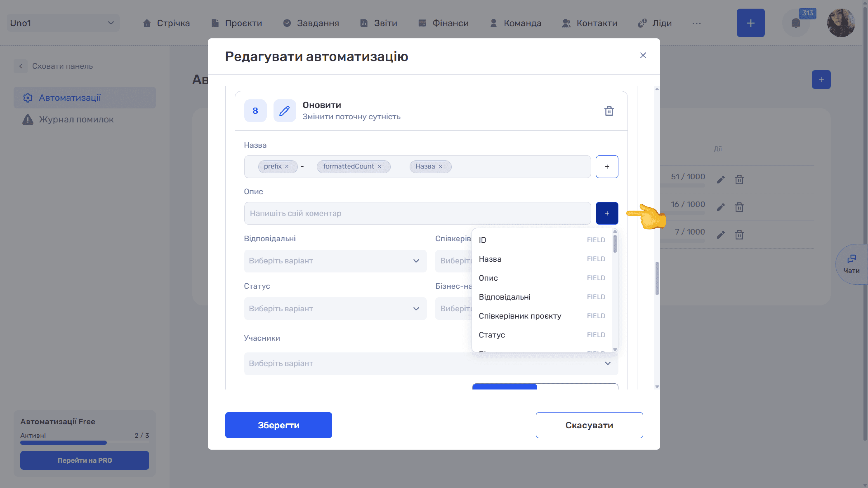Close the Редагувати автоматизацію dialog
Screen dimensions: 868x488
643,56
